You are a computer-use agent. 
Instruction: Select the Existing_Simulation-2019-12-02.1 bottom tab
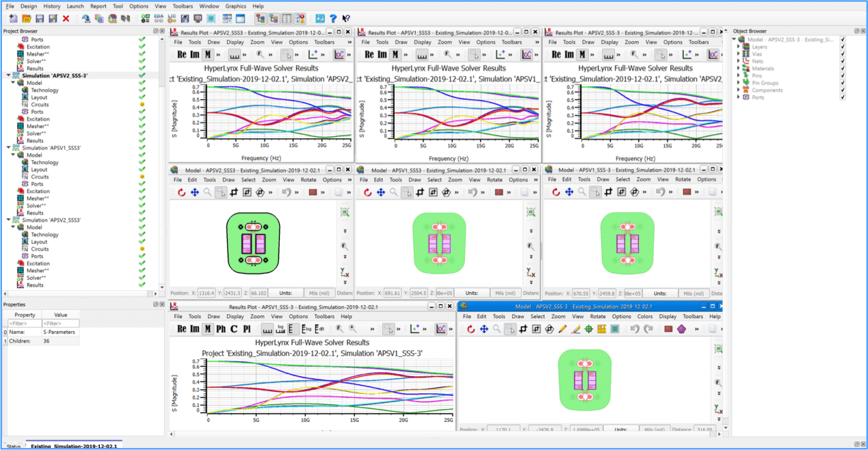[x=73, y=446]
